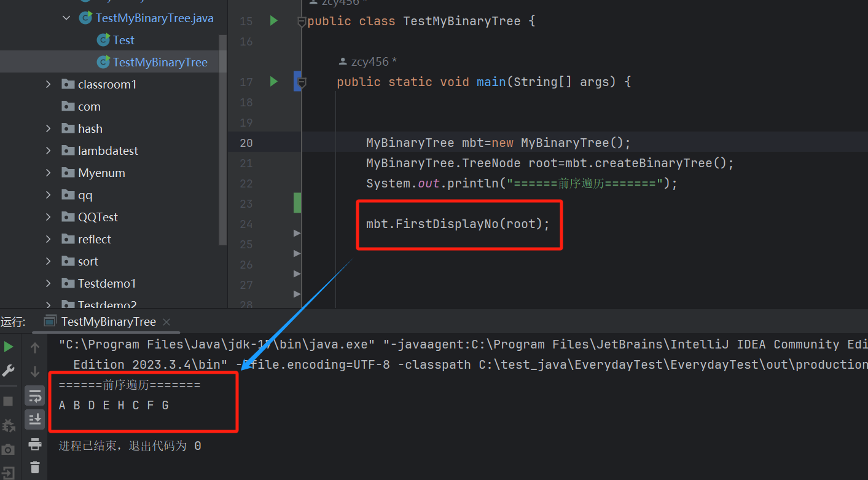Select the QQTest folder label
Image resolution: width=868 pixels, height=480 pixels.
point(98,217)
